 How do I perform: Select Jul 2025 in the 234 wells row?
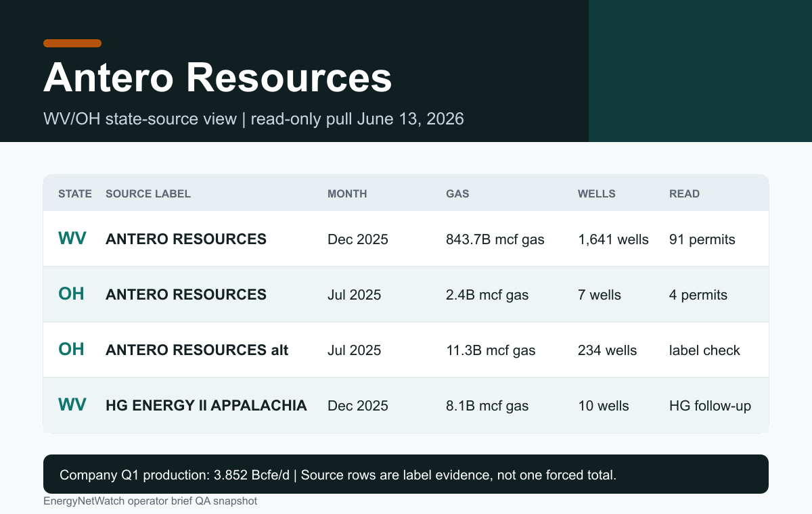tap(355, 350)
